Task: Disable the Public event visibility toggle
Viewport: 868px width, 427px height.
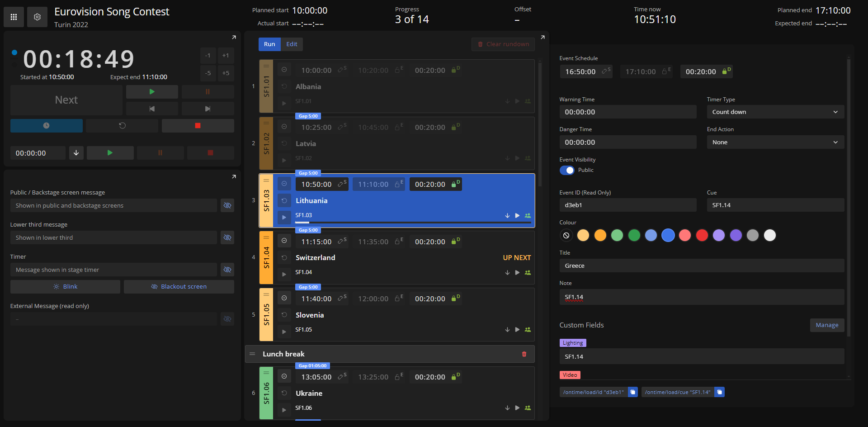Action: coord(567,170)
